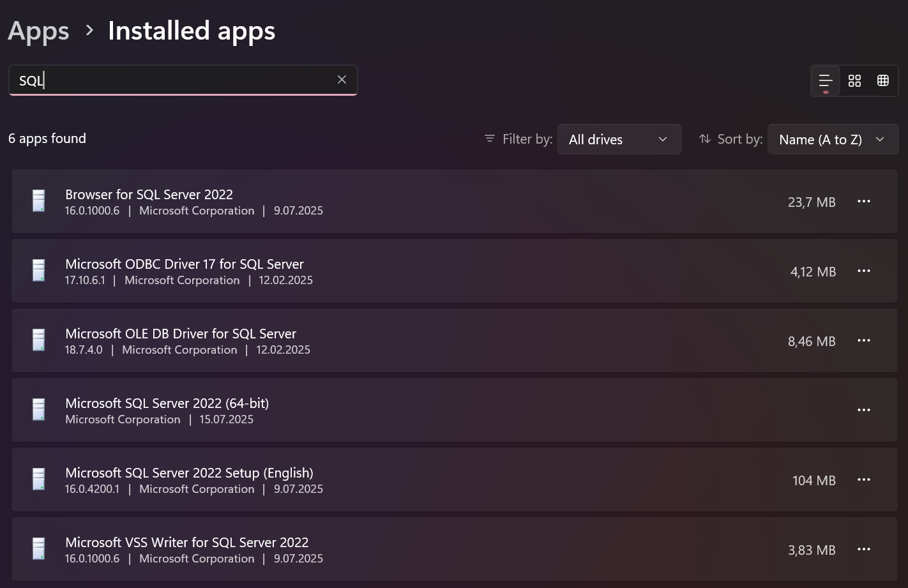The height and width of the screenshot is (588, 908).
Task: Click the Filter by label
Action: pyautogui.click(x=527, y=139)
